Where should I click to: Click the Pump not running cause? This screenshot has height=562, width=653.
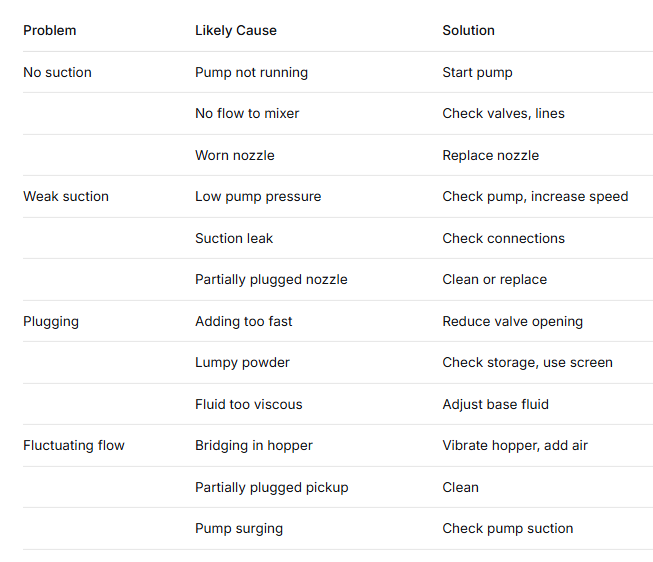coord(251,72)
